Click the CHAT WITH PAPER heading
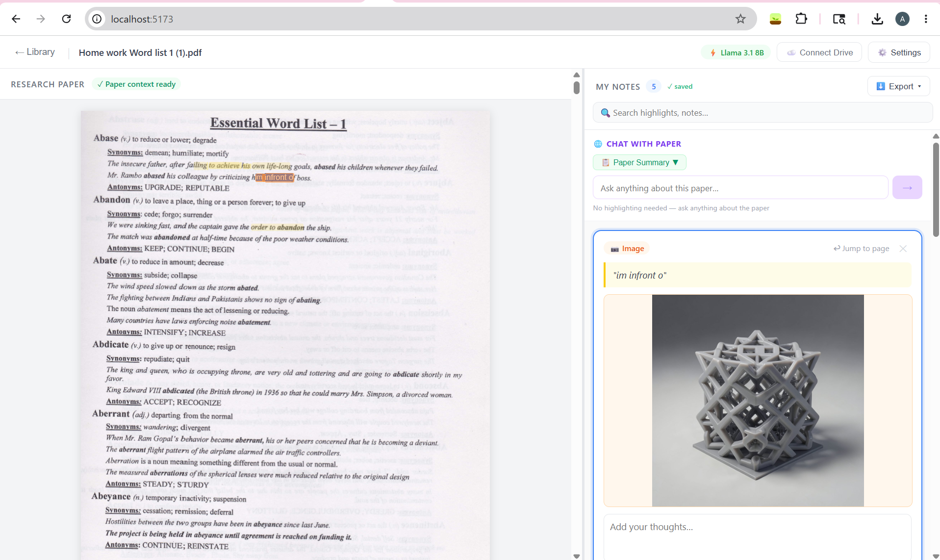 [643, 144]
